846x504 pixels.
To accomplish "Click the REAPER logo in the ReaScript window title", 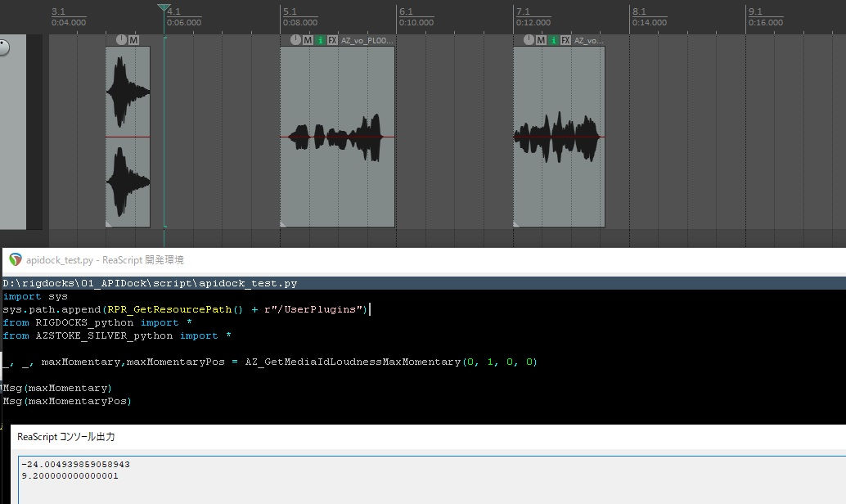I will (15, 259).
